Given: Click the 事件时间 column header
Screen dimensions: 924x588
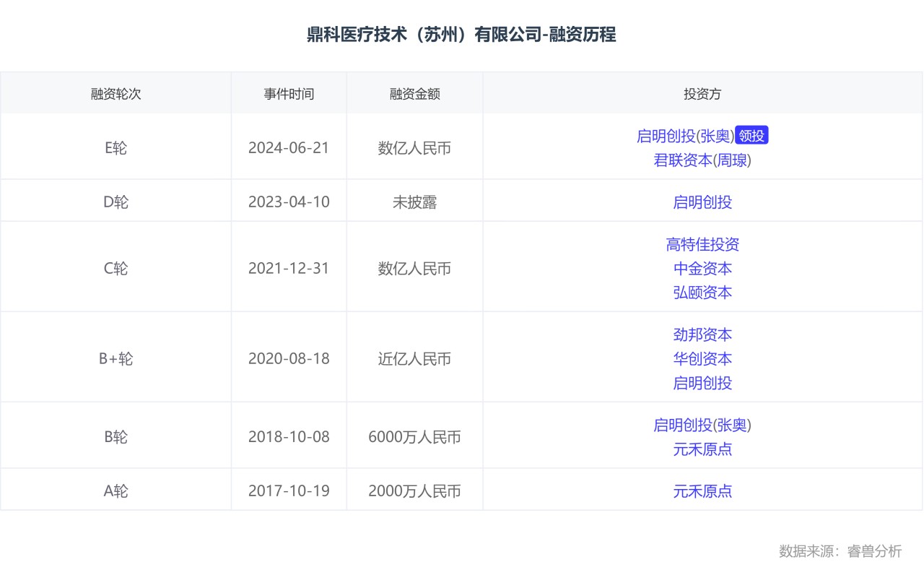Looking at the screenshot, I should click(289, 94).
